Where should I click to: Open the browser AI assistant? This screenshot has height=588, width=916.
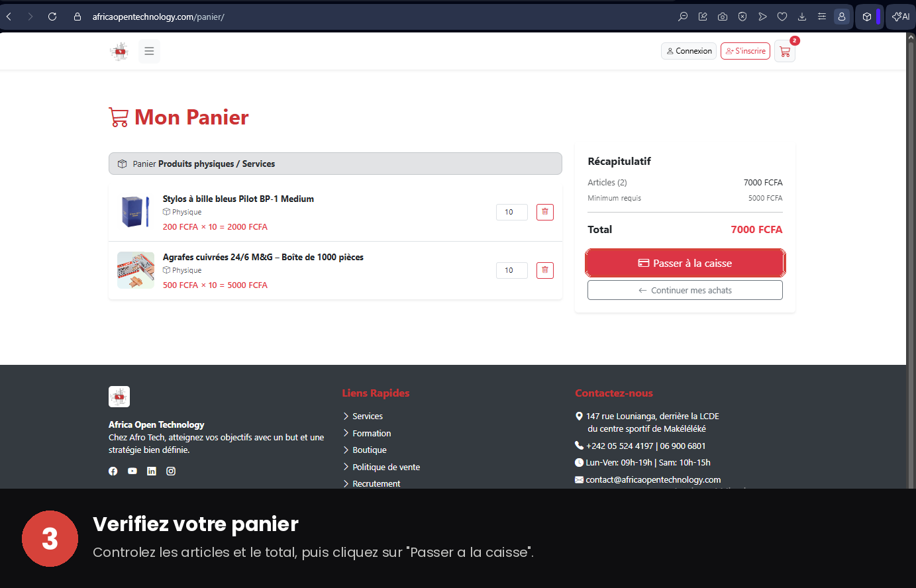coord(901,17)
